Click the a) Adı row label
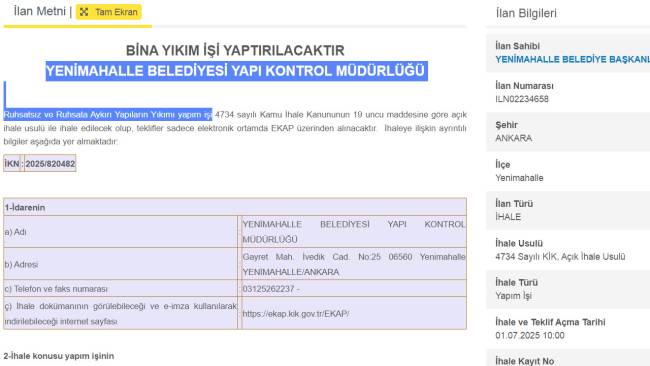Viewport: 650px width, 366px height. point(16,232)
